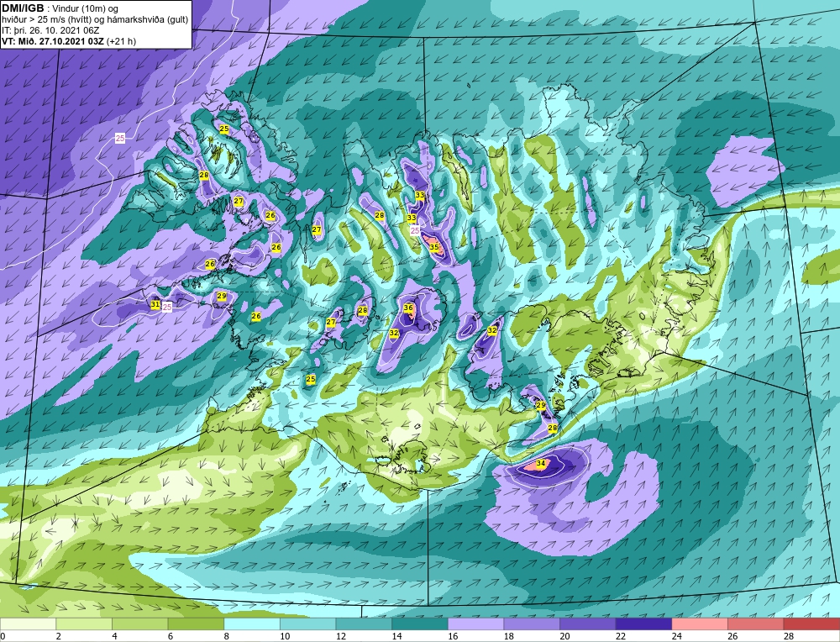Click the color scale tick label 10
Viewport: 840px width, 642px height.
(x=285, y=636)
